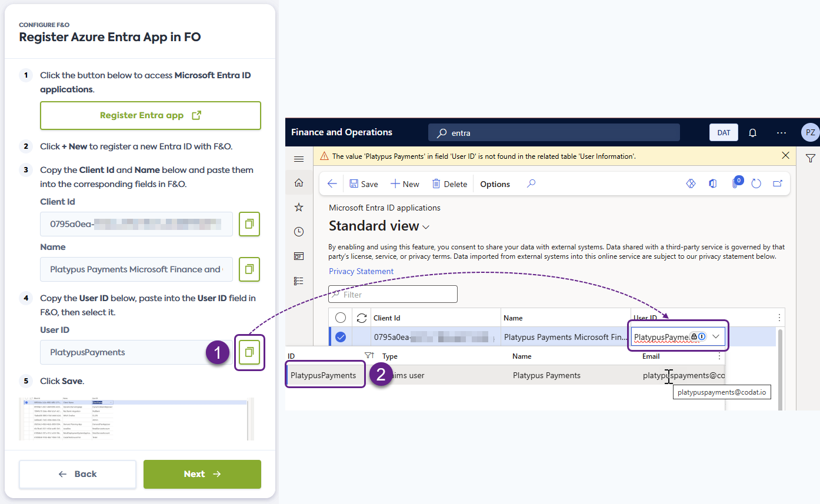820x504 pixels.
Task: Toggle the select-all rows circle
Action: [341, 318]
